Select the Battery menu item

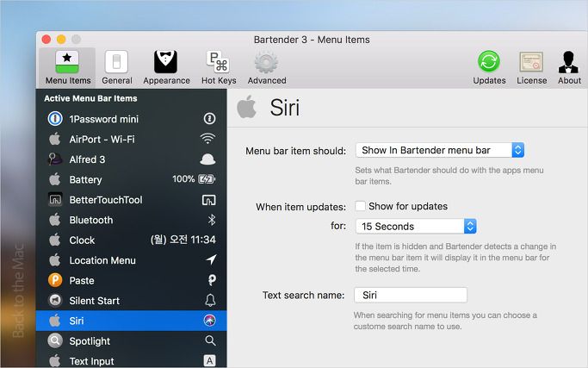coord(131,180)
